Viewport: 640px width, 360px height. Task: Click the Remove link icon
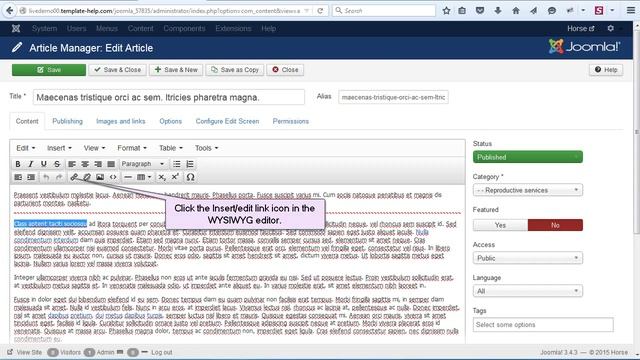point(87,177)
